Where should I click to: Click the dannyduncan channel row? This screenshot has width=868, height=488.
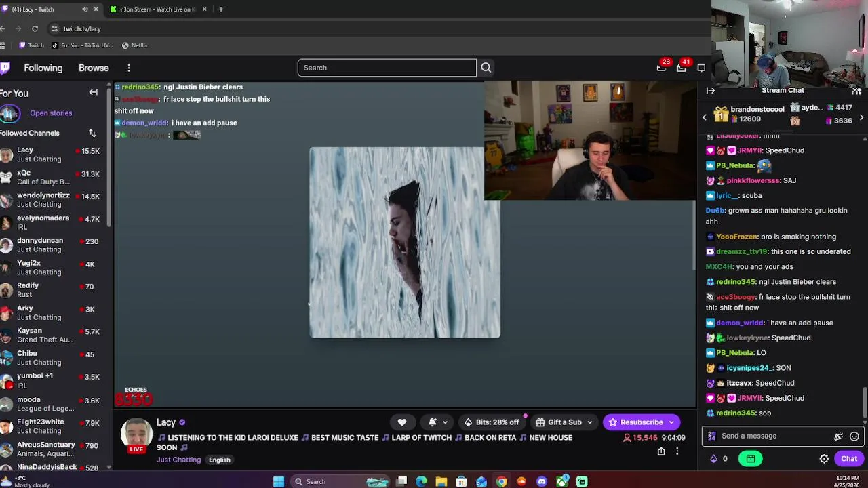[54, 245]
